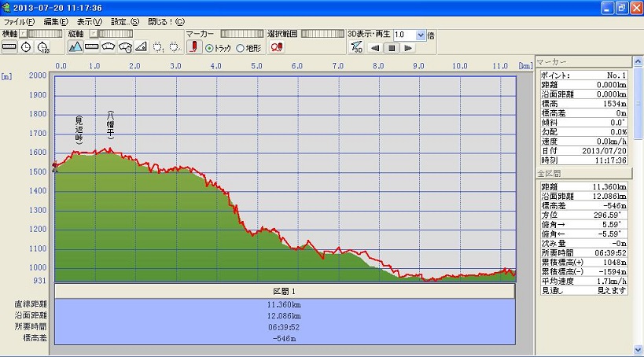The height and width of the screenshot is (357, 644).
Task: Click the red marker pin icon
Action: pyautogui.click(x=193, y=47)
